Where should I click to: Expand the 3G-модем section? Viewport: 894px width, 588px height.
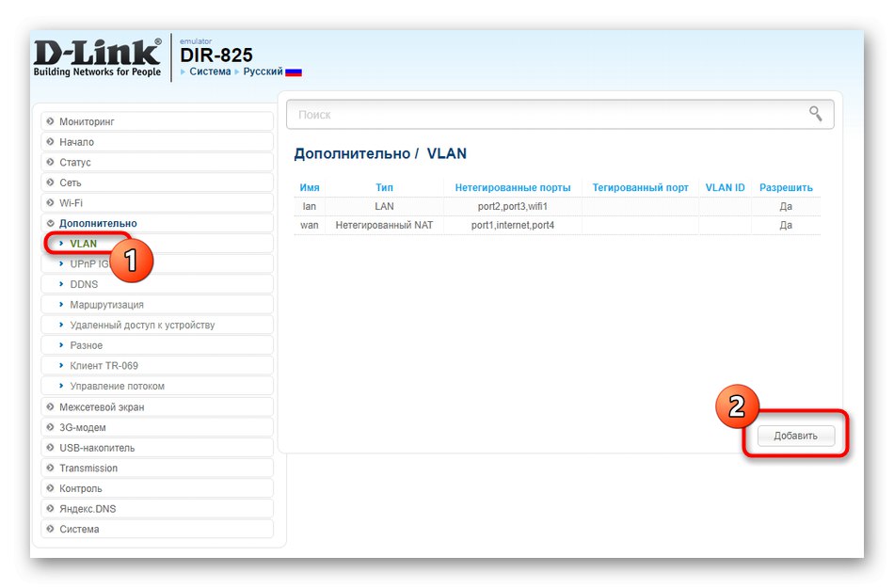pyautogui.click(x=157, y=427)
